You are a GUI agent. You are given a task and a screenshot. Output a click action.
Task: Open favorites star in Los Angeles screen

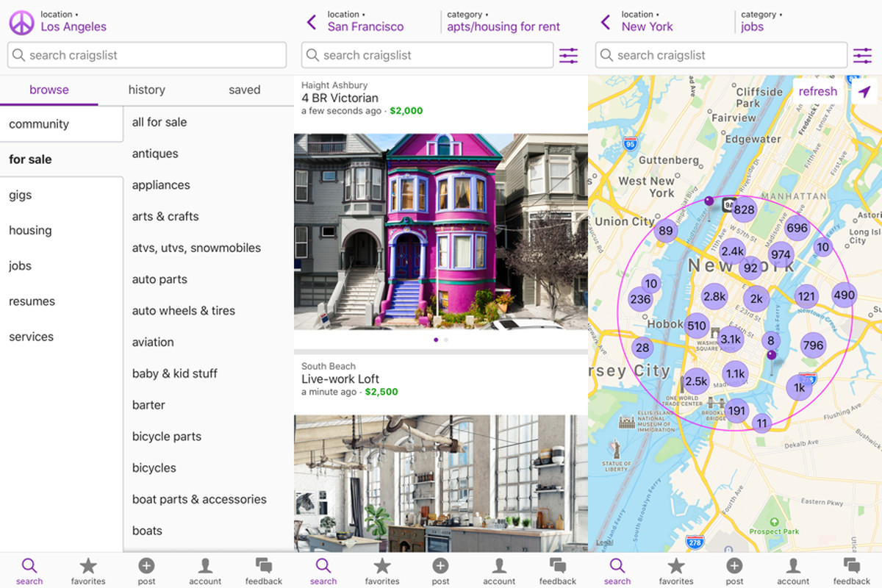click(x=88, y=570)
